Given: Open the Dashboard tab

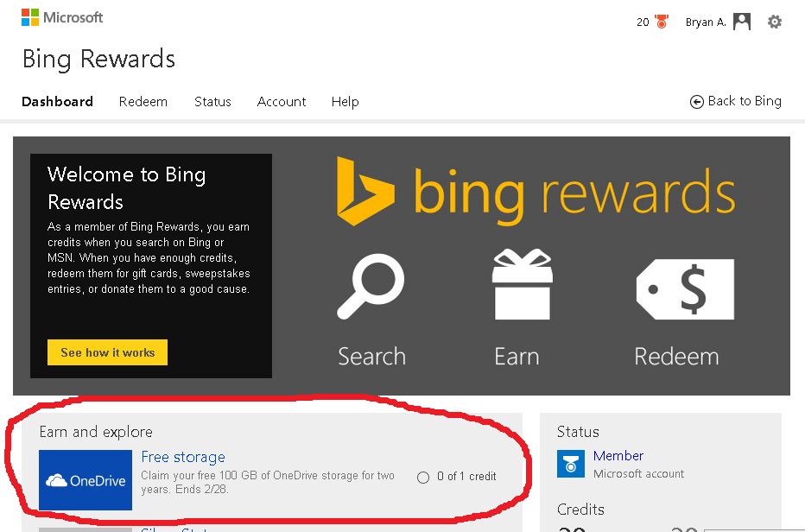Looking at the screenshot, I should click(58, 102).
